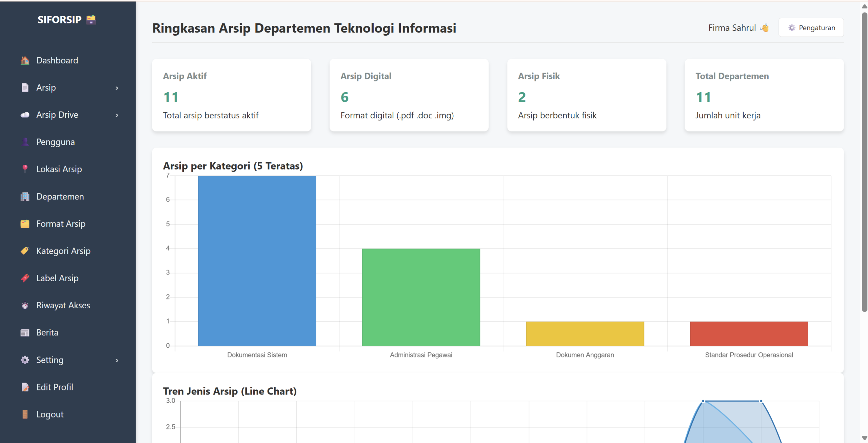Click the Format Arsip folder icon
The image size is (868, 443).
25,224
